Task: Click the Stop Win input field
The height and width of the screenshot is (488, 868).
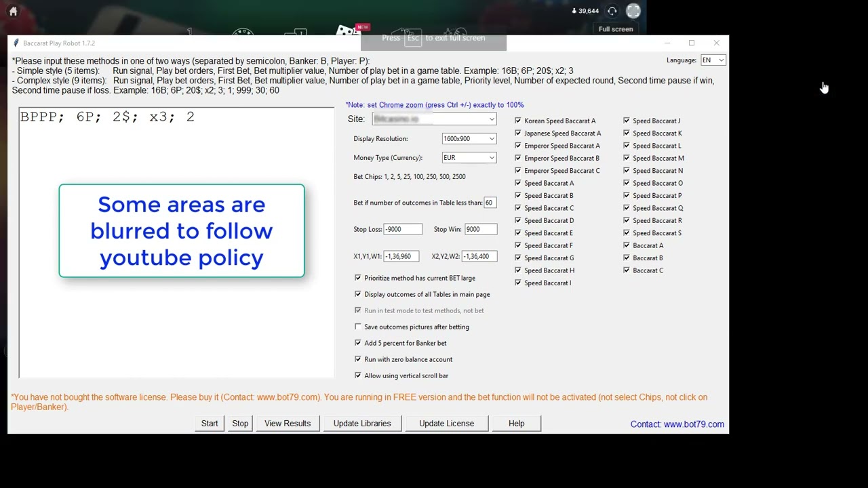Action: tap(481, 229)
